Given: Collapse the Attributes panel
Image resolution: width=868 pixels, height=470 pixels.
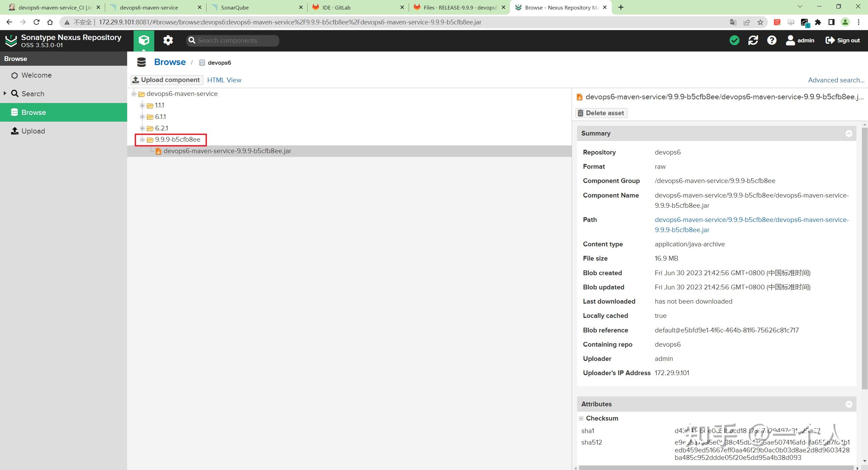Looking at the screenshot, I should [x=849, y=404].
